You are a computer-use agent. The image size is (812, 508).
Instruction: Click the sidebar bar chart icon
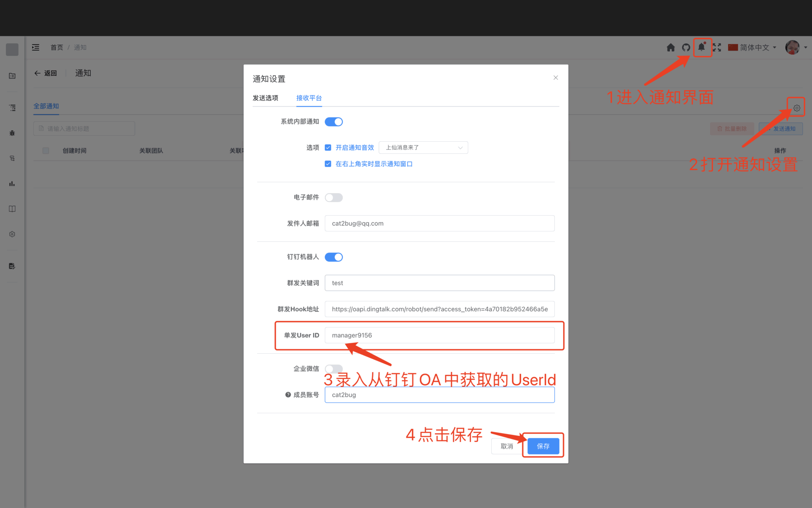tap(12, 184)
